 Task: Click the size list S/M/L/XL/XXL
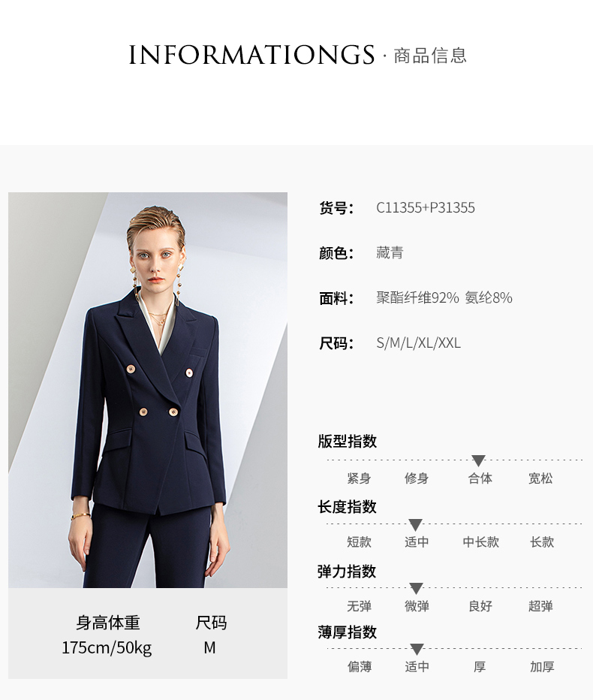(419, 342)
